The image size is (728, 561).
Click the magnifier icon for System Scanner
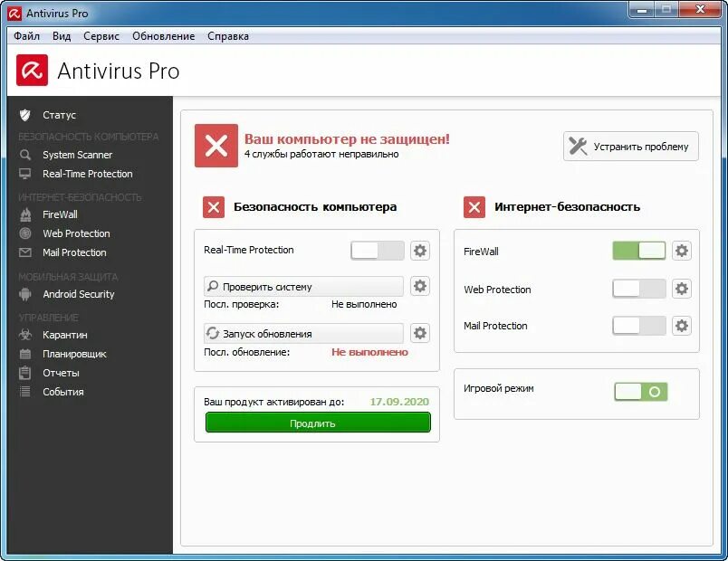25,155
